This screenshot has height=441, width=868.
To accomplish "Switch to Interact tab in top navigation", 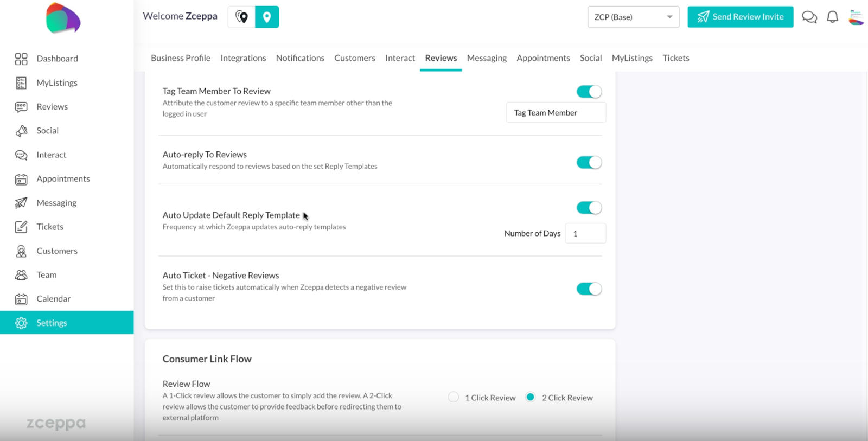I will (x=400, y=58).
